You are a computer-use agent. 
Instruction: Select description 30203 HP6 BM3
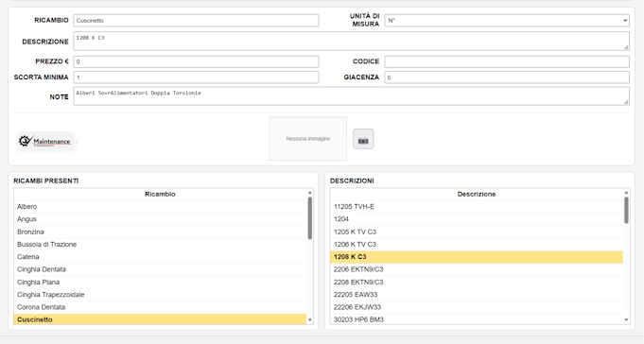tap(477, 319)
